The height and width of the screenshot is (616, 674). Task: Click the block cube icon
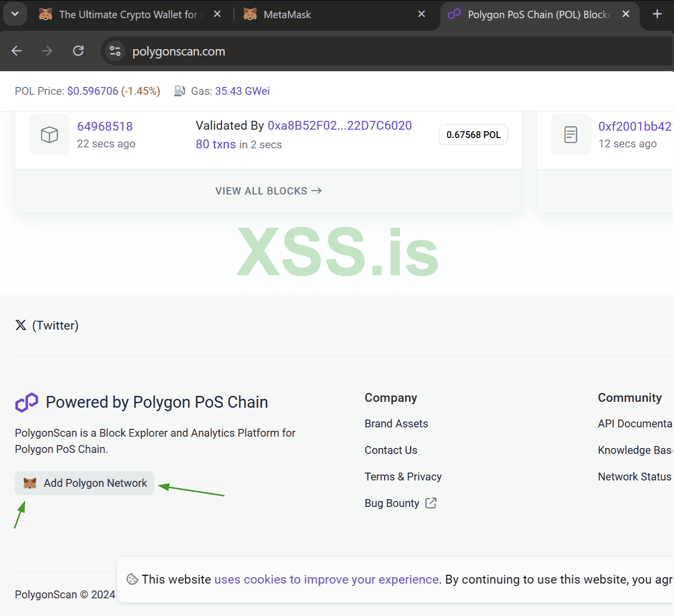pos(49,135)
